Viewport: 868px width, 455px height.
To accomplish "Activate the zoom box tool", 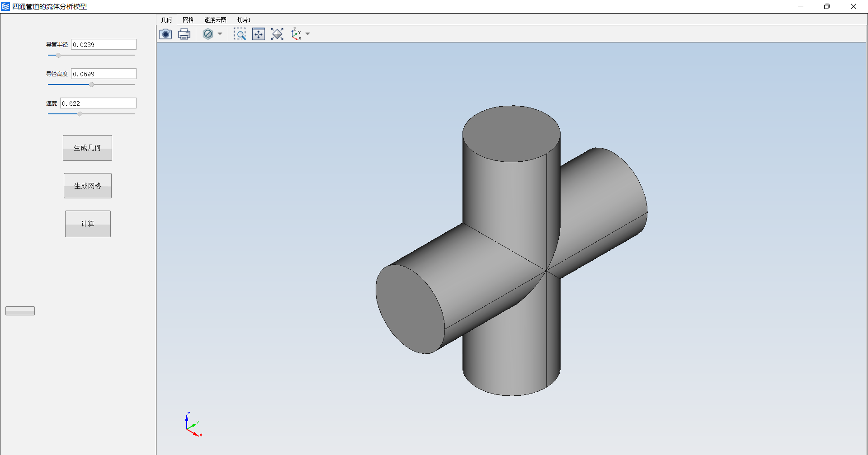I will [240, 34].
